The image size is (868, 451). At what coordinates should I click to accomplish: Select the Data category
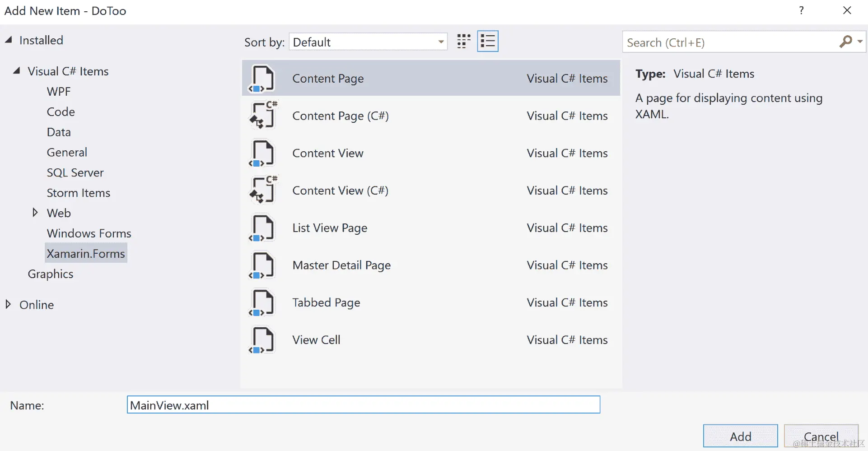tap(59, 132)
